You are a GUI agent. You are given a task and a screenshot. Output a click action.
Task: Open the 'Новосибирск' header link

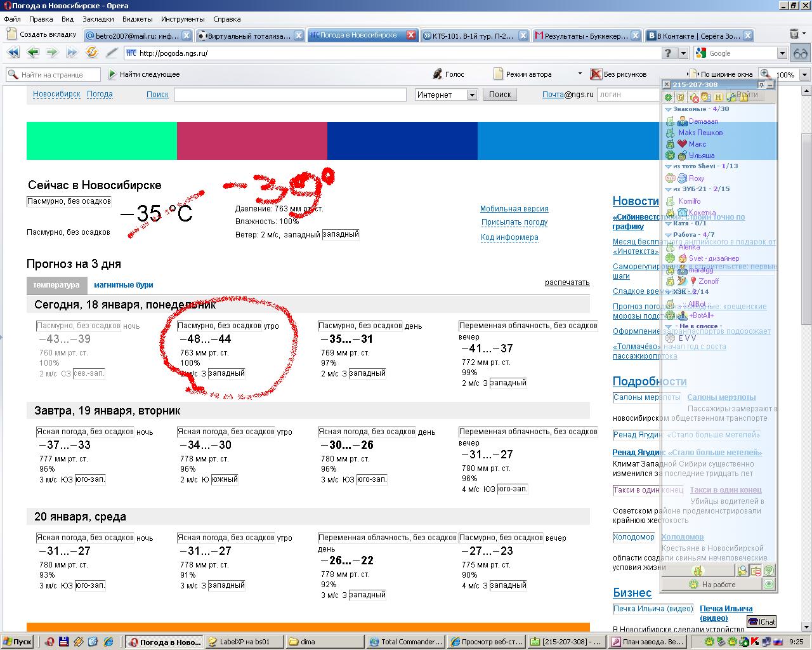point(56,94)
